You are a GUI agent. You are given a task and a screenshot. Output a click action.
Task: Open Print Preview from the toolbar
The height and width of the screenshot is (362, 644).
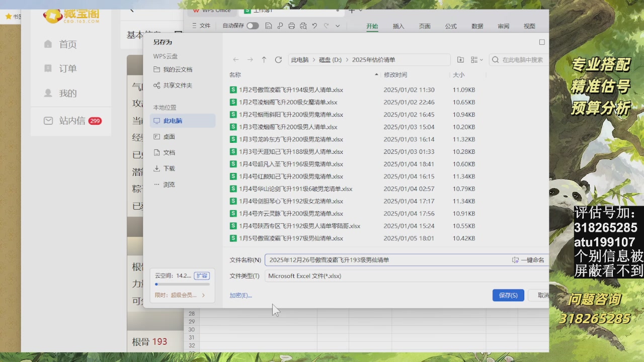pos(303,26)
